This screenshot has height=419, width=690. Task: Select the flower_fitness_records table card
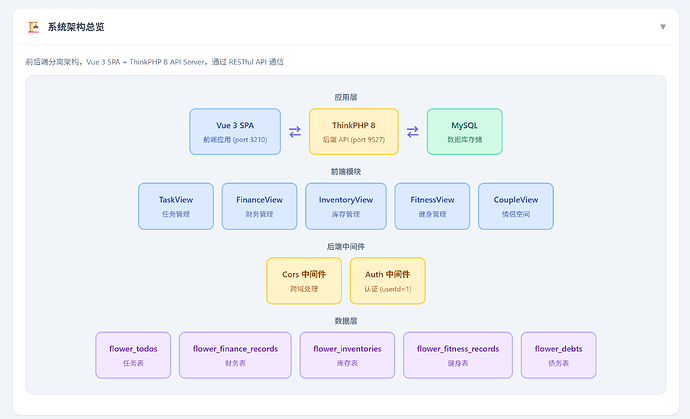[458, 355]
